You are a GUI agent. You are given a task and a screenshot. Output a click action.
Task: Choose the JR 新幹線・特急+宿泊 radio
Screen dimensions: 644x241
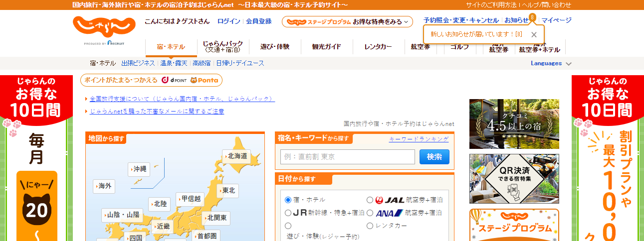click(288, 213)
